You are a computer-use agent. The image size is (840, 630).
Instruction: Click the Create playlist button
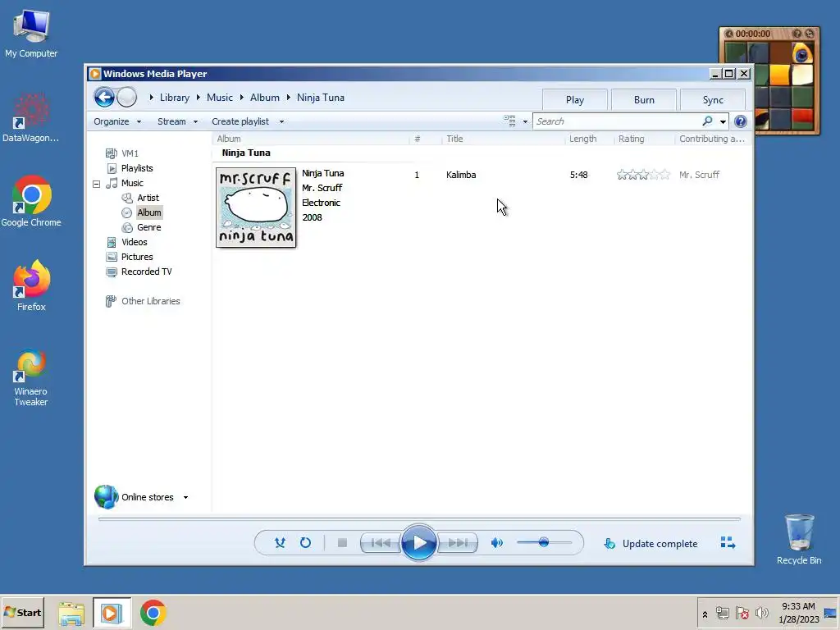click(x=240, y=121)
